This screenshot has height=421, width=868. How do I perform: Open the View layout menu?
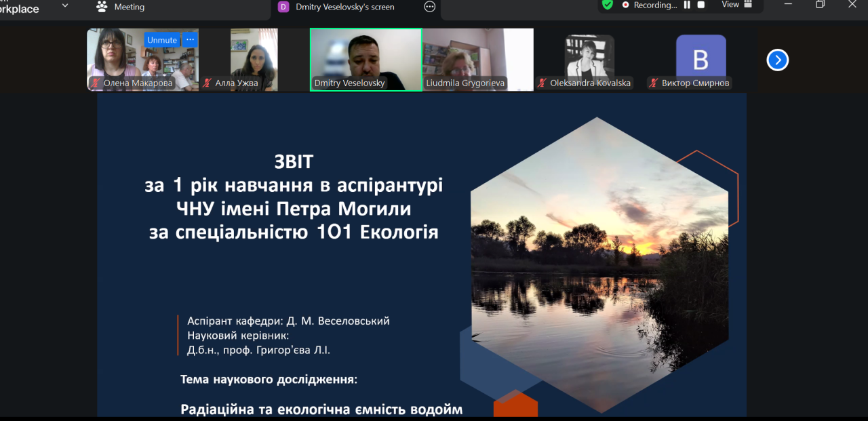coord(737,5)
